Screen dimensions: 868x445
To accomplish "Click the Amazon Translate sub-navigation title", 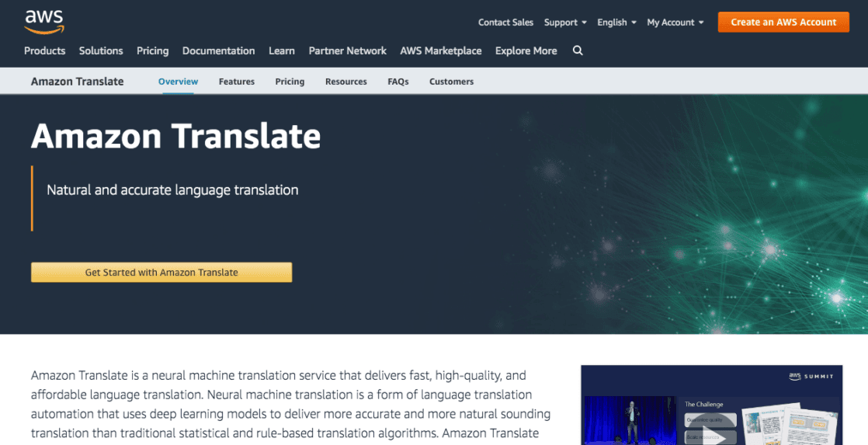I will click(x=78, y=82).
